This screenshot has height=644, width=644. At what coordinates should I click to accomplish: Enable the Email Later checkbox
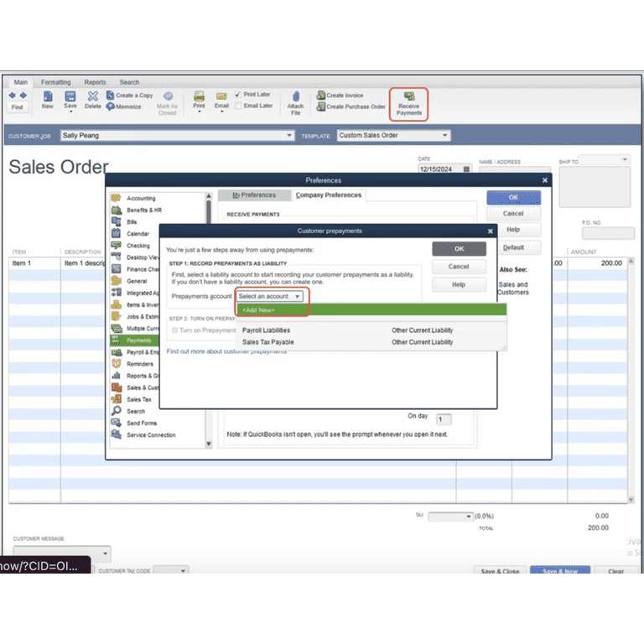coord(239,106)
